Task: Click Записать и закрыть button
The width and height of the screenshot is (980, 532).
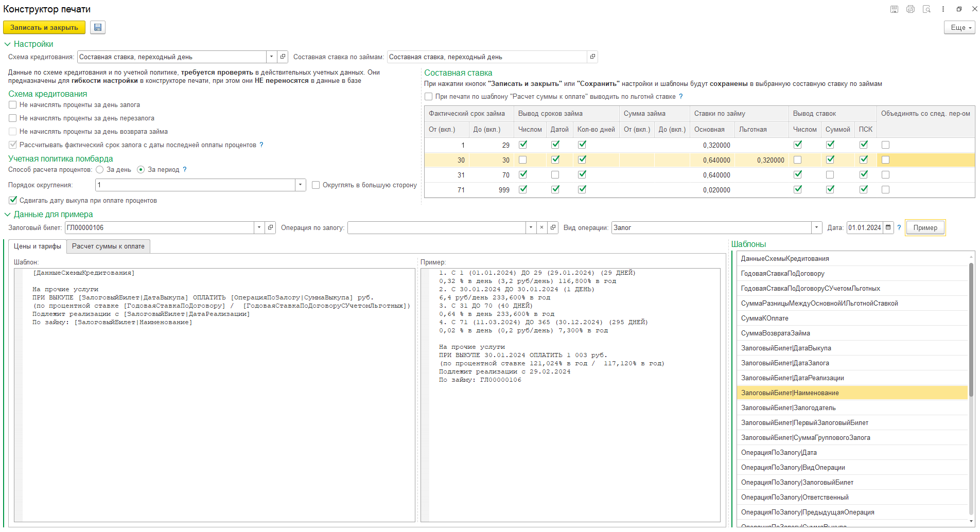Action: (44, 27)
